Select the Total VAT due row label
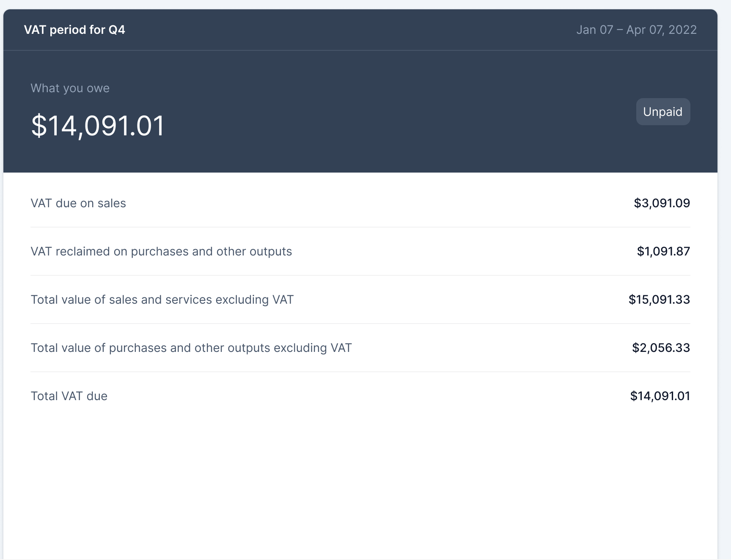731x560 pixels. [x=69, y=396]
